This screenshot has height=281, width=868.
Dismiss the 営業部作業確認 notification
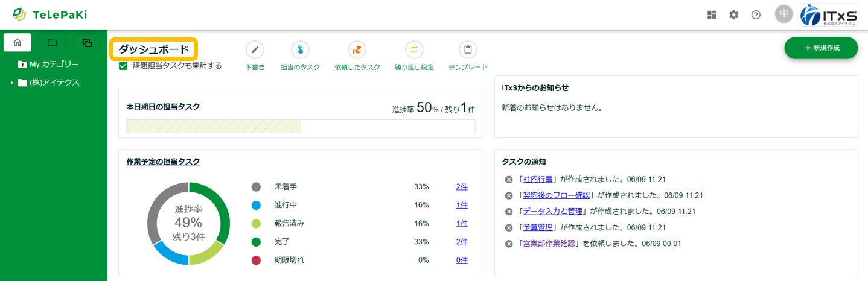(x=509, y=244)
